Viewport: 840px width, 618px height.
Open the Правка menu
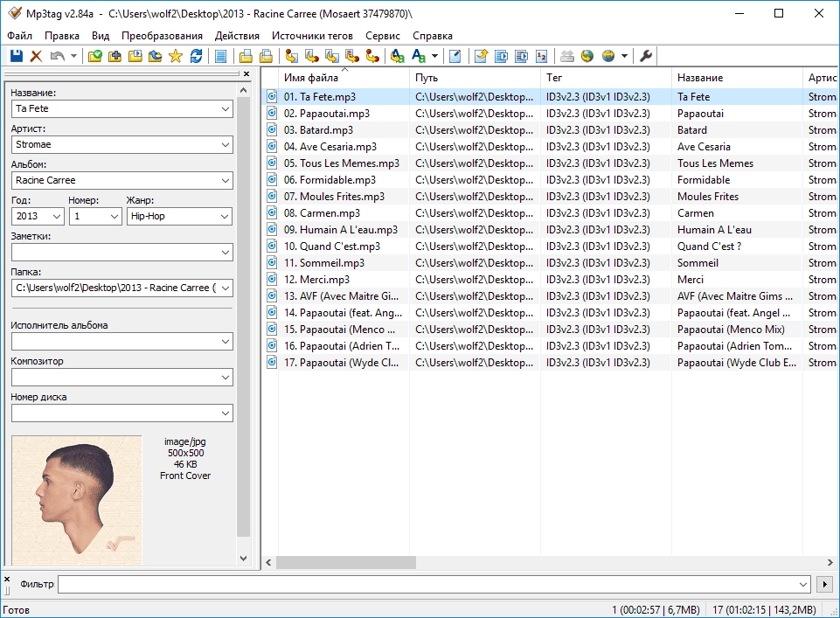coord(61,35)
